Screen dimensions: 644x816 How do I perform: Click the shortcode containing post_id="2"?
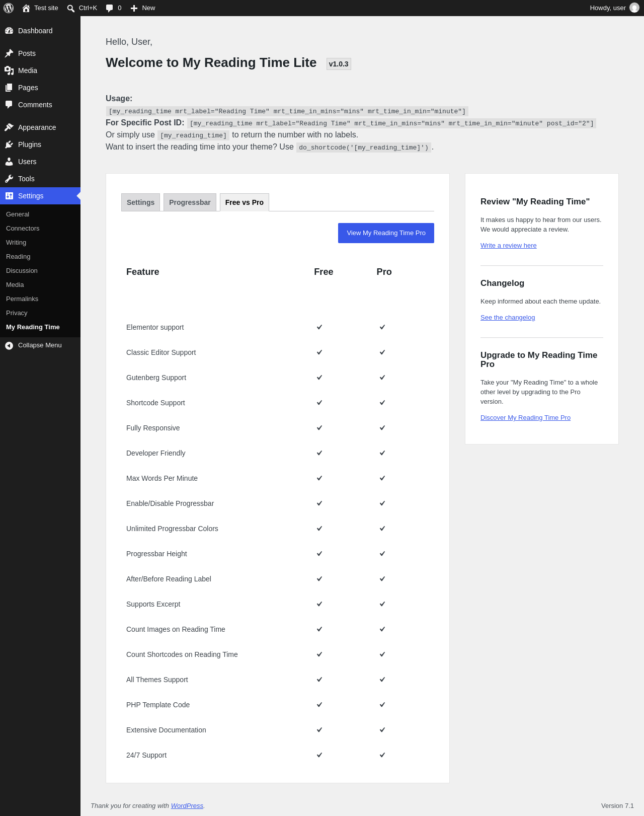point(391,123)
